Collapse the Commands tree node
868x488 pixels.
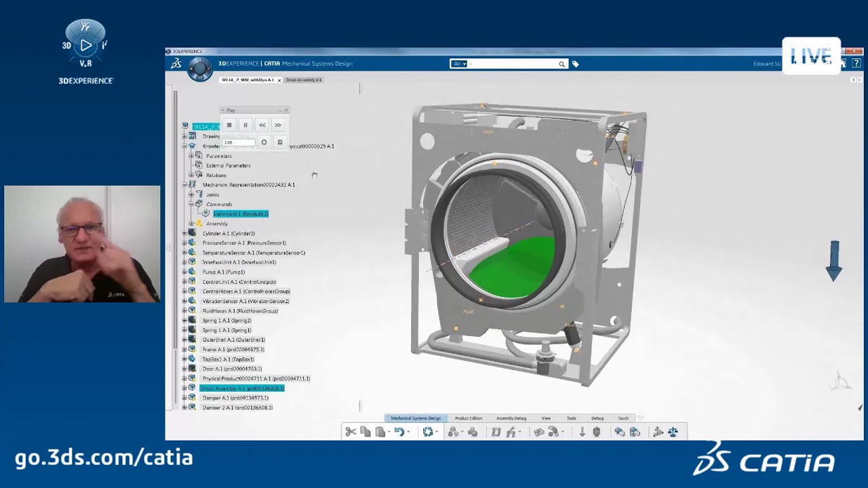(x=191, y=204)
